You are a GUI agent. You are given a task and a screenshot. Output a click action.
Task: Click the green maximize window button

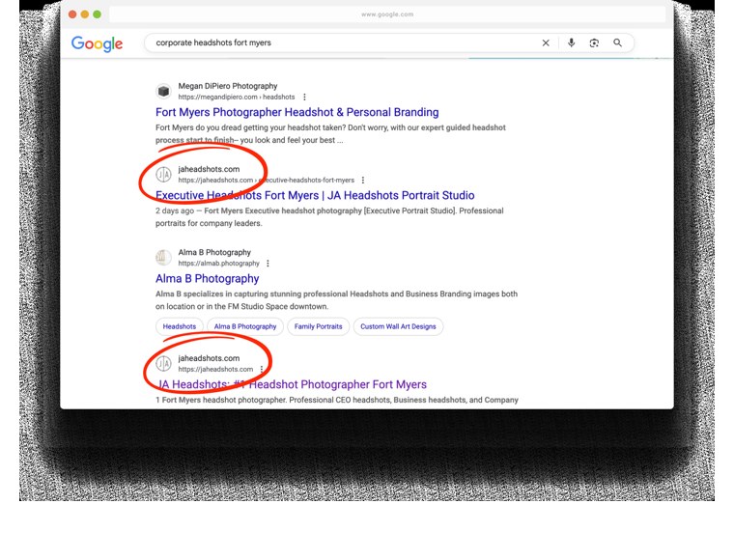pyautogui.click(x=97, y=14)
